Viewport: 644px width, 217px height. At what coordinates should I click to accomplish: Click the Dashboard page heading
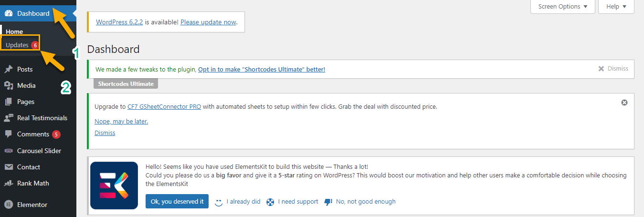[114, 49]
